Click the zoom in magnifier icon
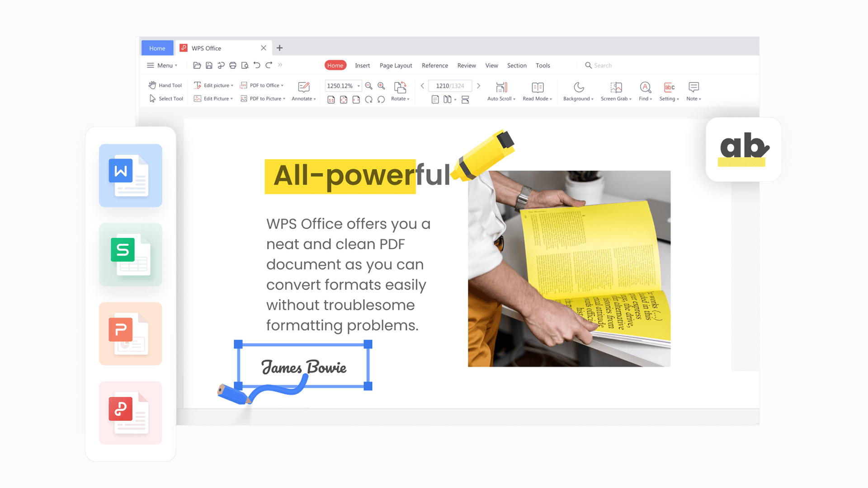This screenshot has width=868, height=488. click(381, 86)
